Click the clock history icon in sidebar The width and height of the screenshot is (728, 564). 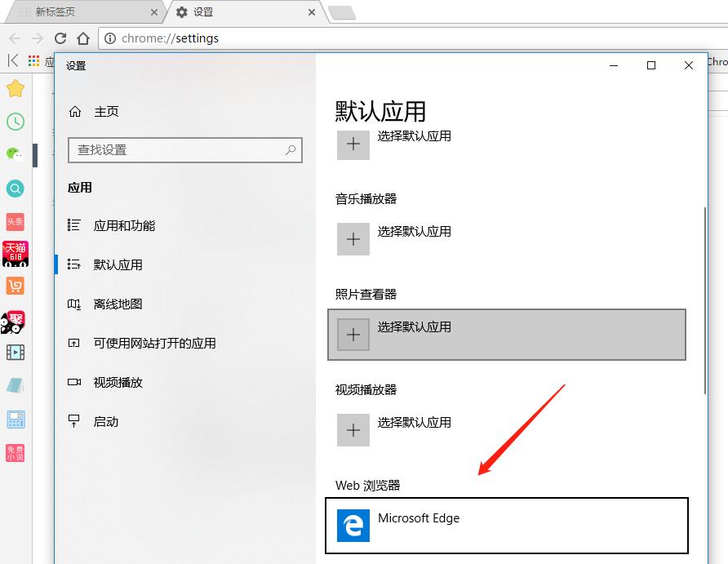click(x=16, y=122)
